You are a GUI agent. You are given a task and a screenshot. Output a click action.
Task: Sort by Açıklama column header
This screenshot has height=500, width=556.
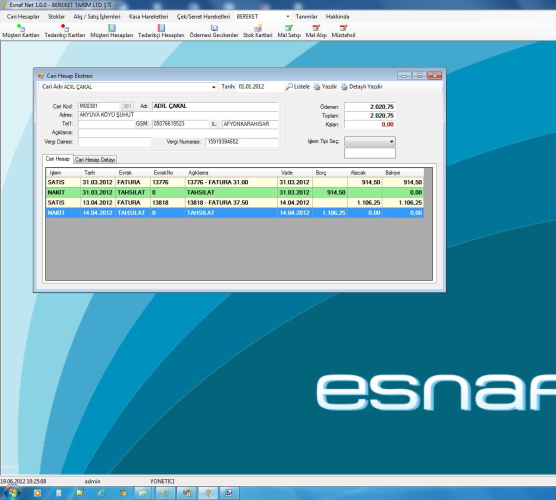tap(231, 173)
